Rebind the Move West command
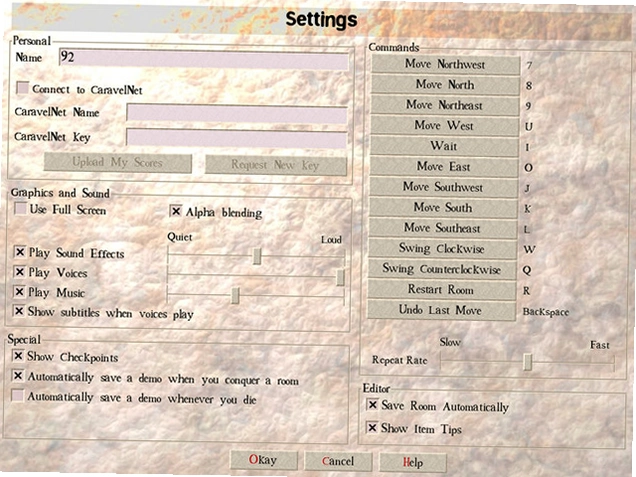This screenshot has height=477, width=636. point(444,126)
